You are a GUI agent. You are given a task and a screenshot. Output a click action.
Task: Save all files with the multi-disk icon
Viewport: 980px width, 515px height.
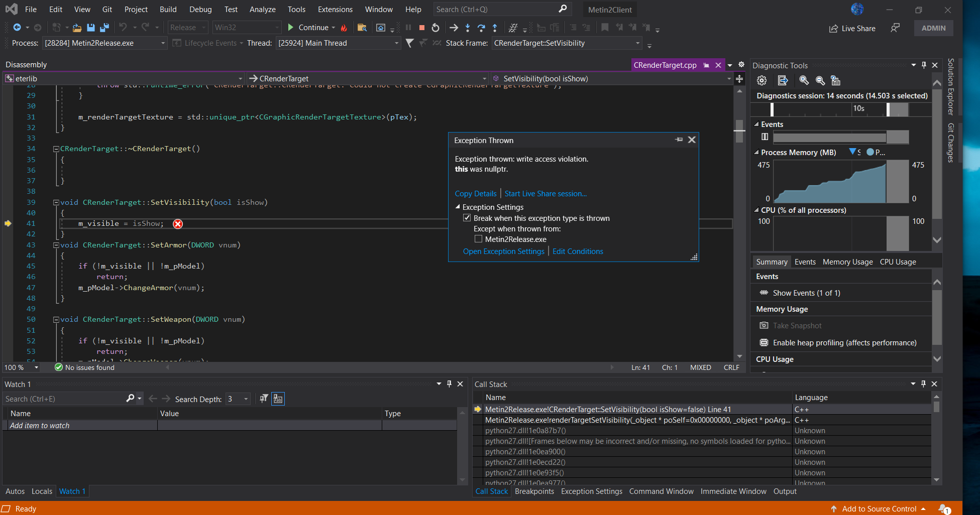tap(104, 28)
